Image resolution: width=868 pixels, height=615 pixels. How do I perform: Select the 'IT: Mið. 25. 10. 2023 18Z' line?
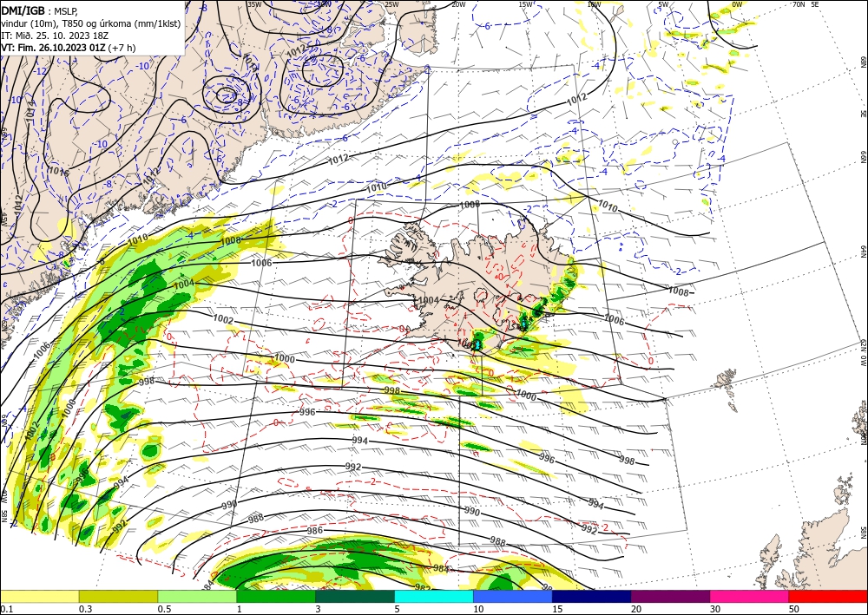[53, 36]
